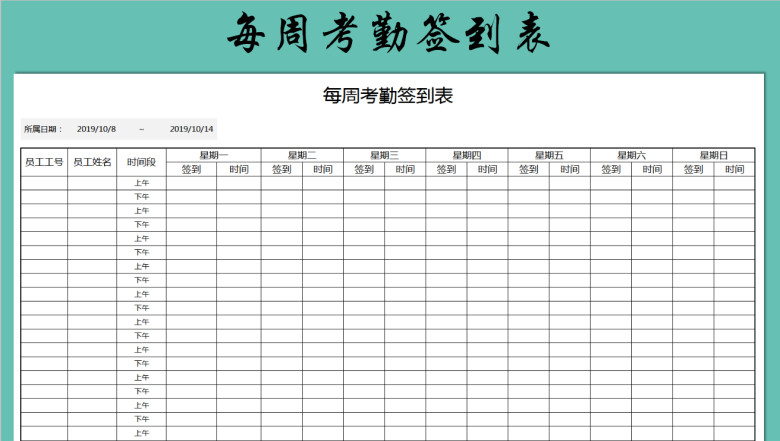Select the sheet title 每周考勤签到表 inside white page
Screen dimensions: 780x441
coord(388,95)
